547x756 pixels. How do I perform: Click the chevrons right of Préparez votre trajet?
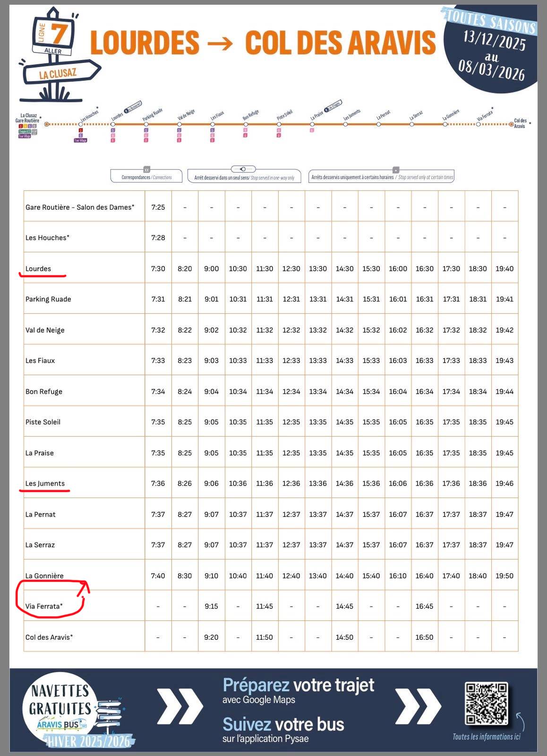tap(418, 706)
